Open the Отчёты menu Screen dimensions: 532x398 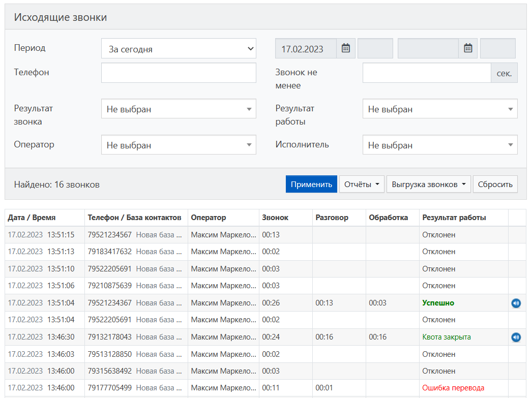tap(361, 185)
